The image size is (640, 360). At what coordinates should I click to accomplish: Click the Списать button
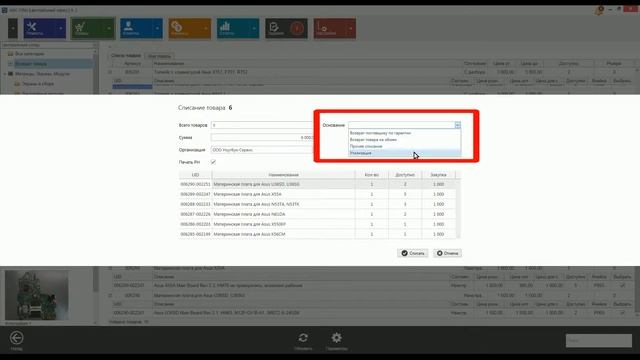[x=413, y=253]
